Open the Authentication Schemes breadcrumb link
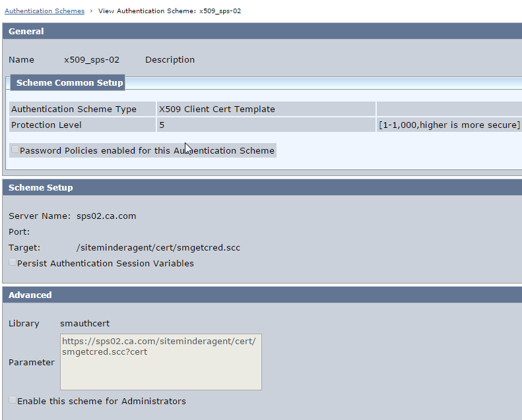The width and height of the screenshot is (522, 420). click(x=45, y=11)
